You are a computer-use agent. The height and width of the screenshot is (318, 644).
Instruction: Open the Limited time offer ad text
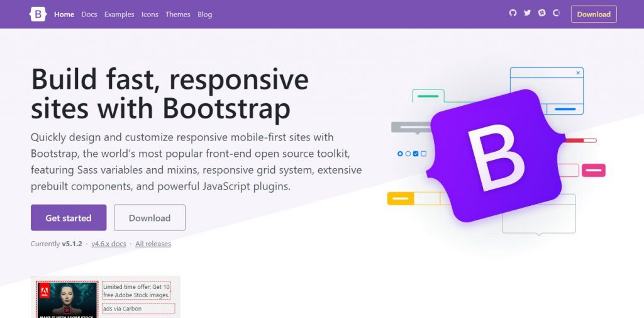tap(136, 291)
